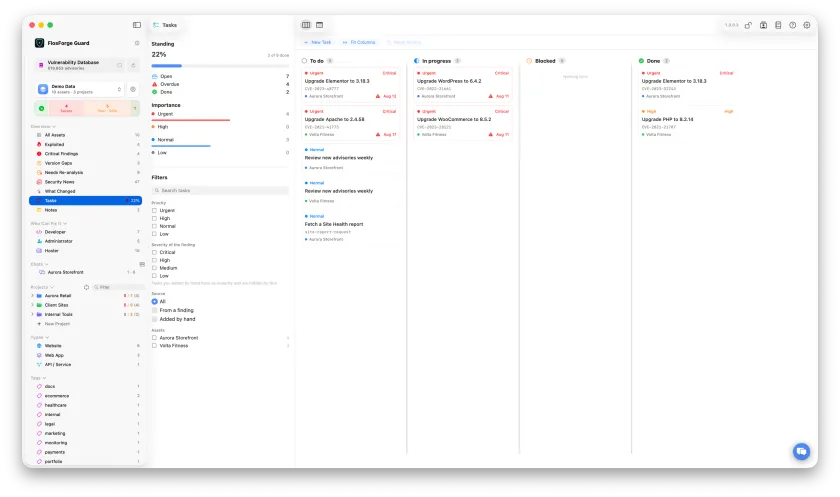Expand the Client Sites project folder
Image resolution: width=840 pixels, height=497 pixels.
pyautogui.click(x=32, y=305)
